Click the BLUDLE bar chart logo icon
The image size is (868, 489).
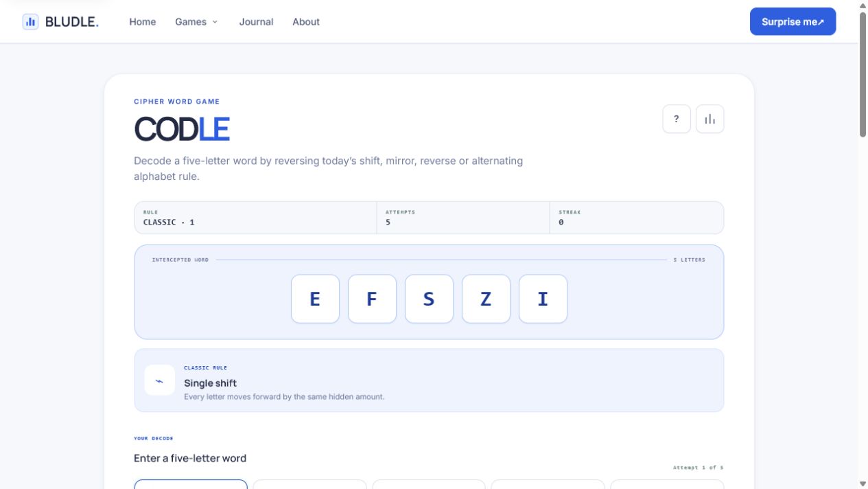coord(30,21)
